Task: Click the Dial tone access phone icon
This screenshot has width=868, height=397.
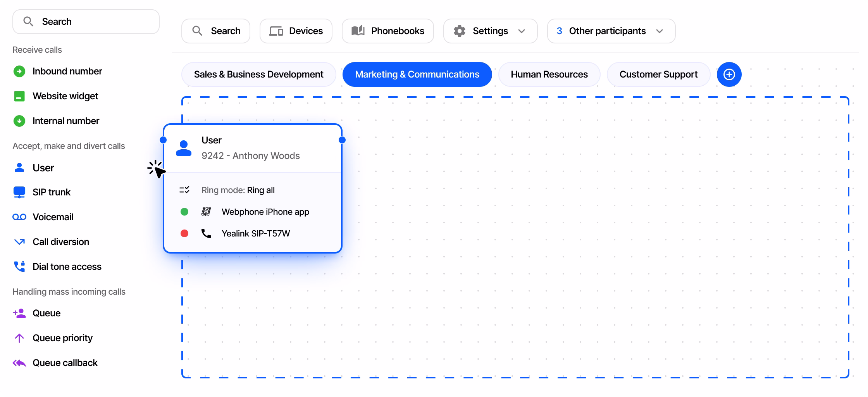Action: [19, 266]
